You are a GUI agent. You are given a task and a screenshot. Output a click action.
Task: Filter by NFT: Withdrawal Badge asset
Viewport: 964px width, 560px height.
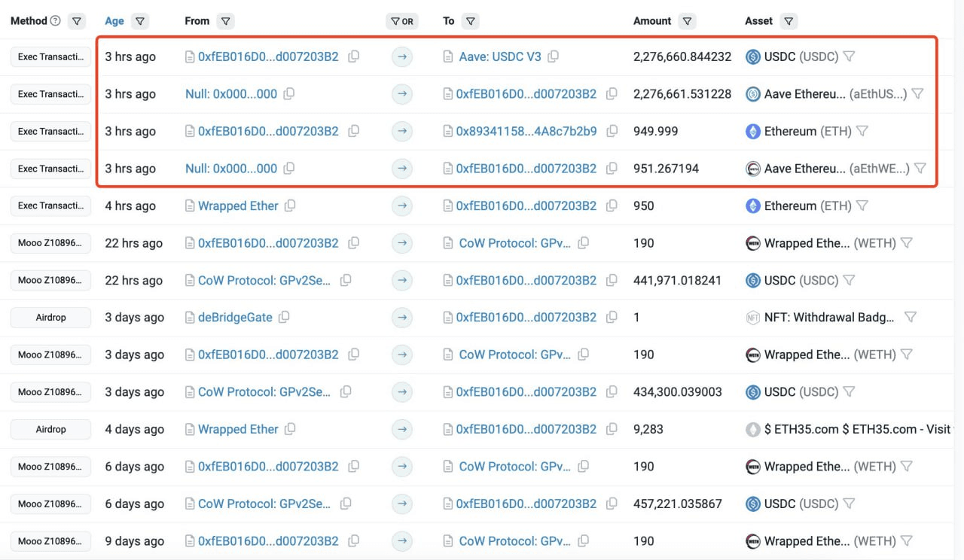(x=910, y=318)
